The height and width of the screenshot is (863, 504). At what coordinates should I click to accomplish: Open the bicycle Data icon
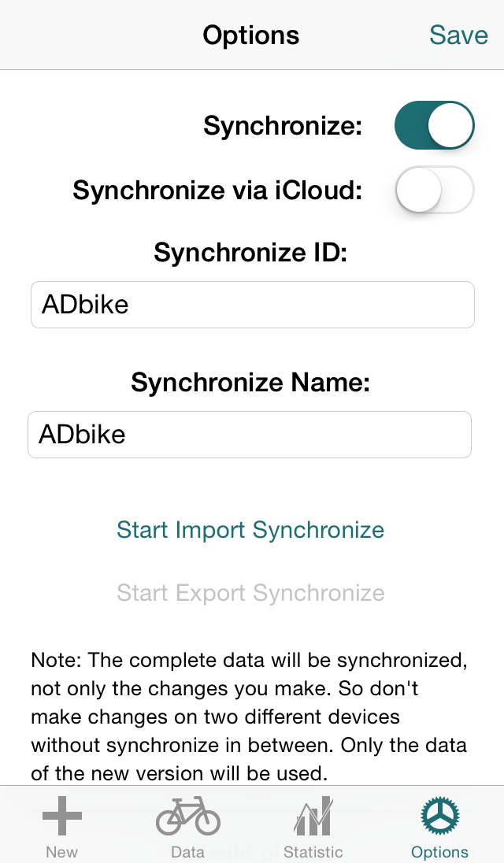(187, 816)
